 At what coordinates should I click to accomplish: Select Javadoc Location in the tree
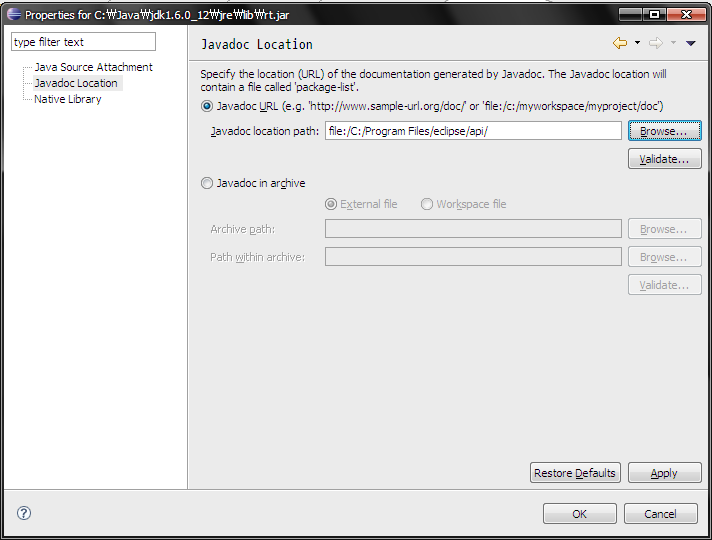pyautogui.click(x=76, y=83)
